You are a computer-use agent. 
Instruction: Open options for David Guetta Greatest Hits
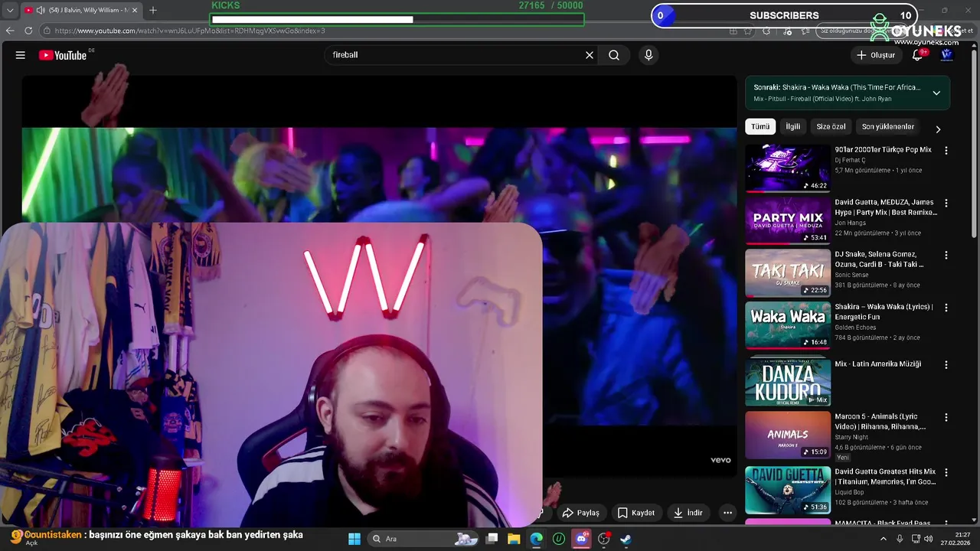tap(946, 472)
